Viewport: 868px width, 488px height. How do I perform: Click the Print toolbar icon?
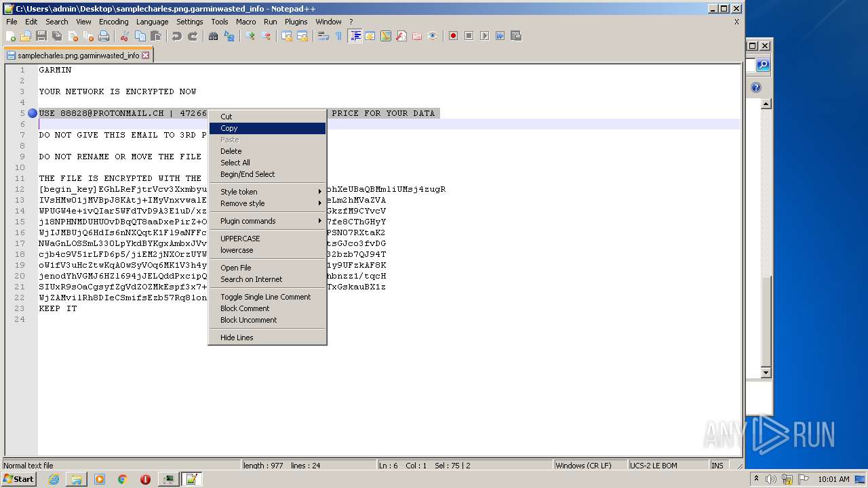[104, 36]
